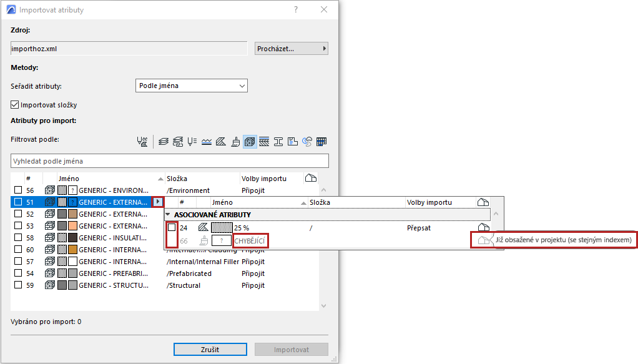Filter attributes by Surfaces paintbrush icon
This screenshot has width=638, height=364.
[235, 142]
